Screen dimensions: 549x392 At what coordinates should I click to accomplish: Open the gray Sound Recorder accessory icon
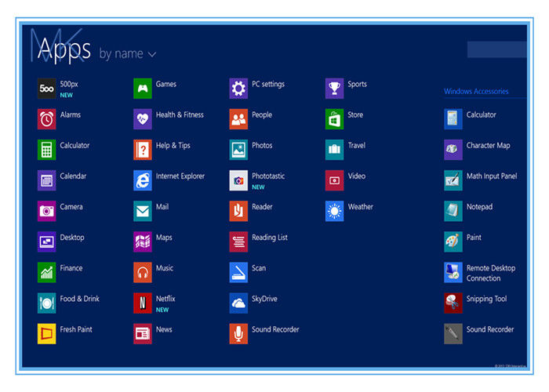tap(453, 334)
